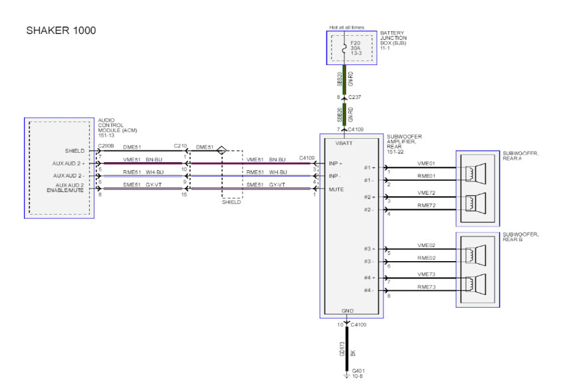Image resolution: width=563 pixels, height=392 pixels.
Task: Select the SHIELD label below the dashed box
Action: point(231,202)
